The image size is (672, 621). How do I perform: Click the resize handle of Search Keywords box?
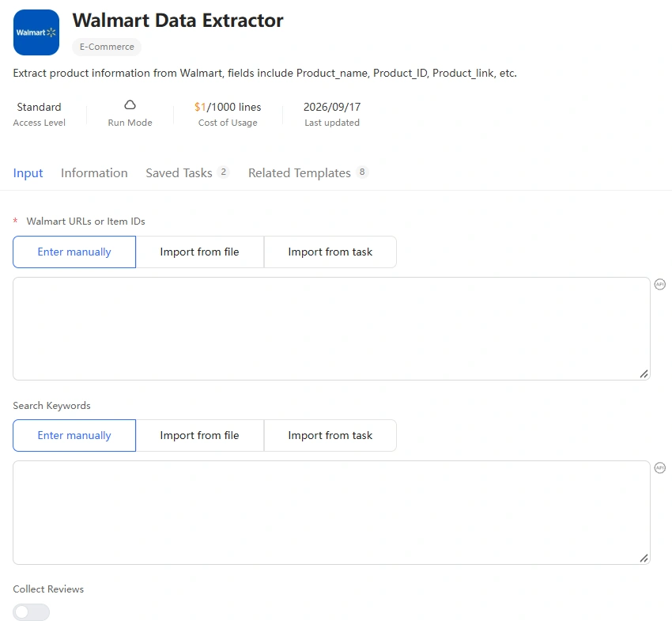click(x=644, y=558)
